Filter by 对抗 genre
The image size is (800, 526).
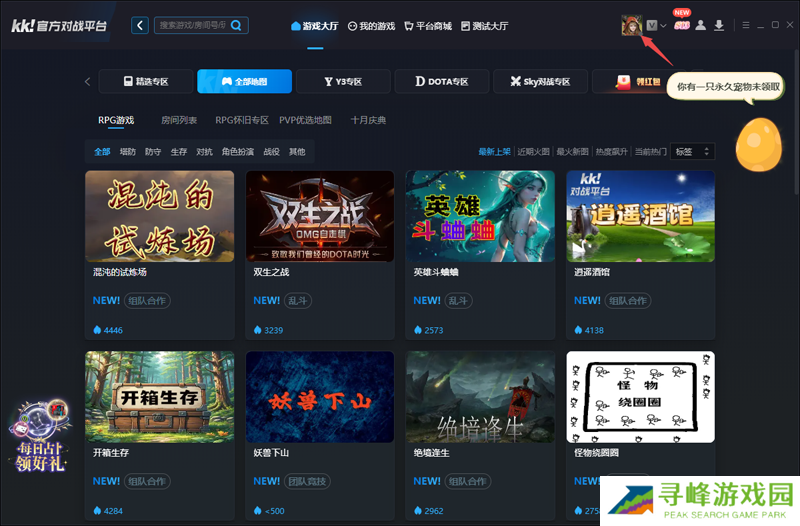point(204,152)
